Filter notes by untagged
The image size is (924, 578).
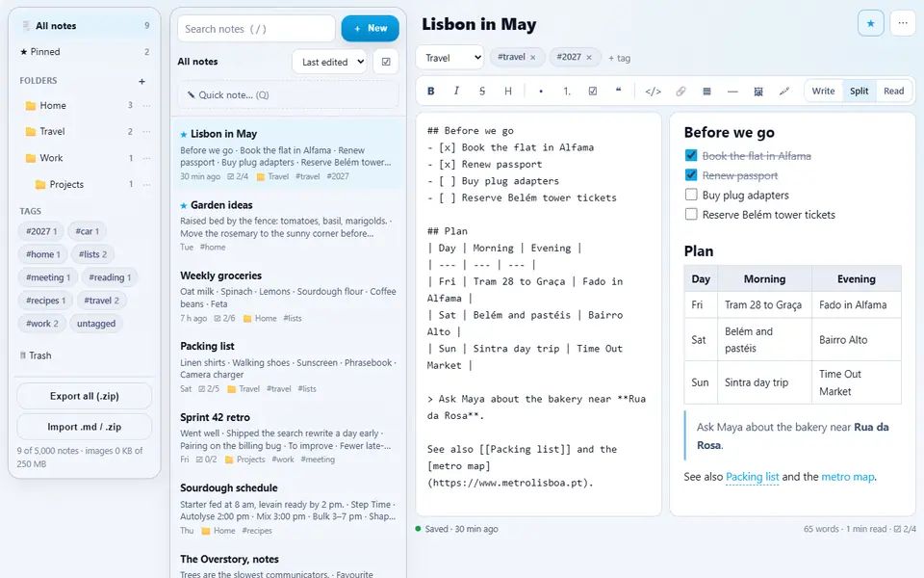click(x=96, y=324)
